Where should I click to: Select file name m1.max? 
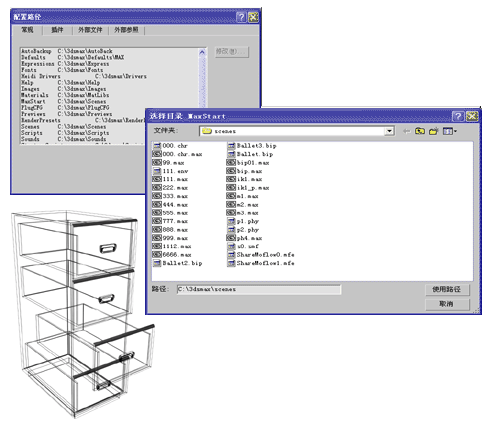(247, 196)
